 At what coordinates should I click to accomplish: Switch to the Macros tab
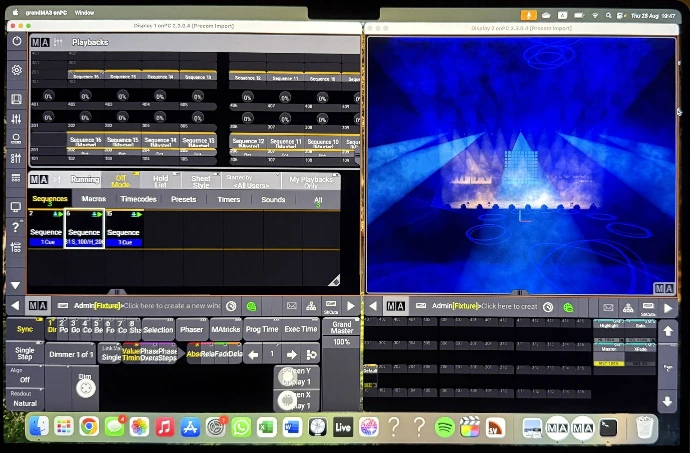pos(94,199)
